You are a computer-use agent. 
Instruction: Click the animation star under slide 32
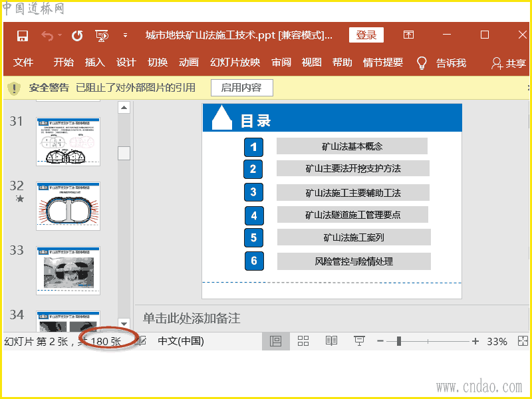click(x=20, y=199)
